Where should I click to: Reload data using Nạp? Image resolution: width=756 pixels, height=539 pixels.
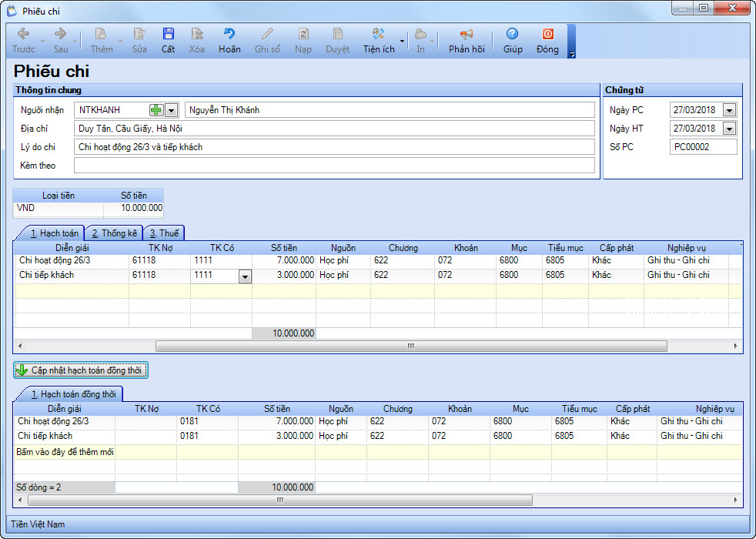pos(303,41)
